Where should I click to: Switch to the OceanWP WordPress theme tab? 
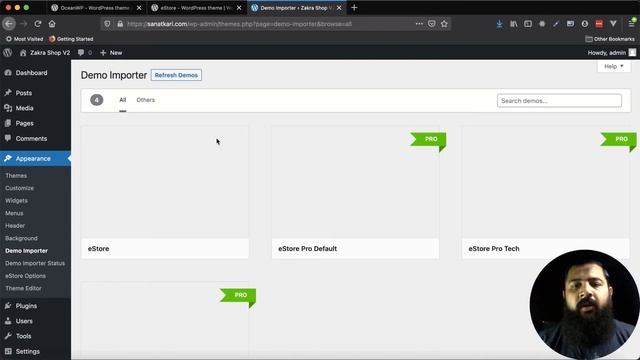point(96,8)
